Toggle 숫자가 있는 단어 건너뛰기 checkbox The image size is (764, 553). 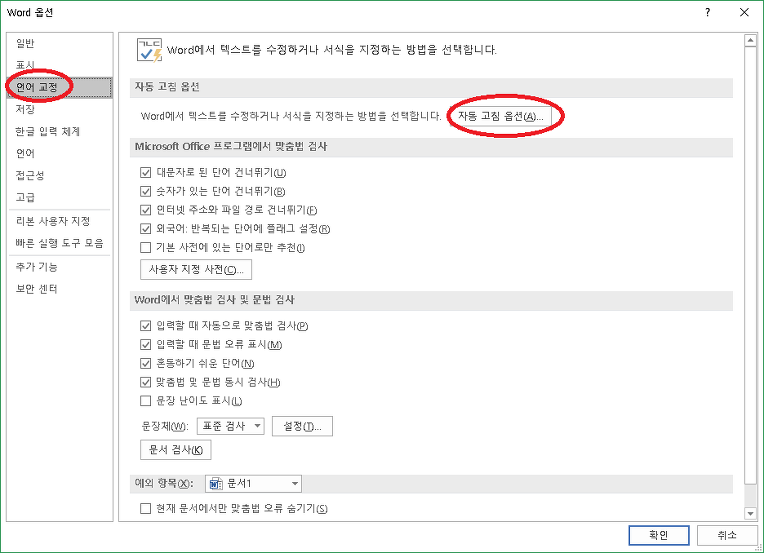pos(145,191)
